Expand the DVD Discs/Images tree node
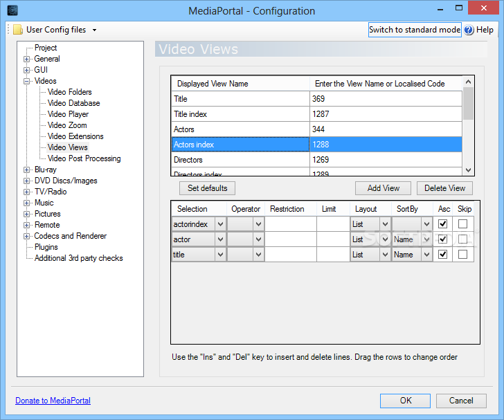 point(27,181)
